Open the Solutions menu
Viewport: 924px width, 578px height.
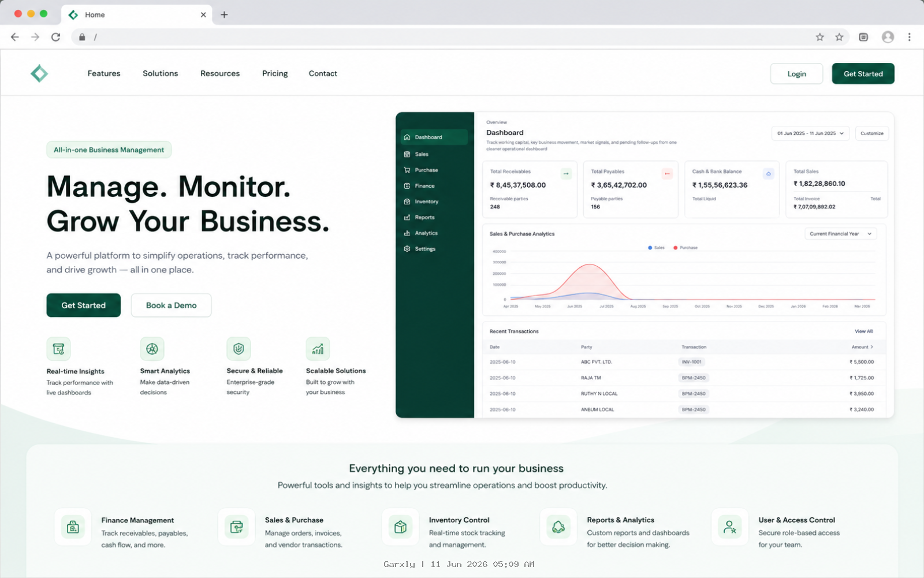(x=161, y=73)
